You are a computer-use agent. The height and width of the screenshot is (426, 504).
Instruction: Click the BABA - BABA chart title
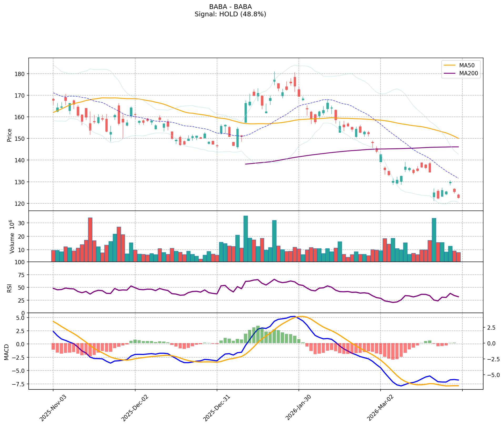click(x=230, y=7)
